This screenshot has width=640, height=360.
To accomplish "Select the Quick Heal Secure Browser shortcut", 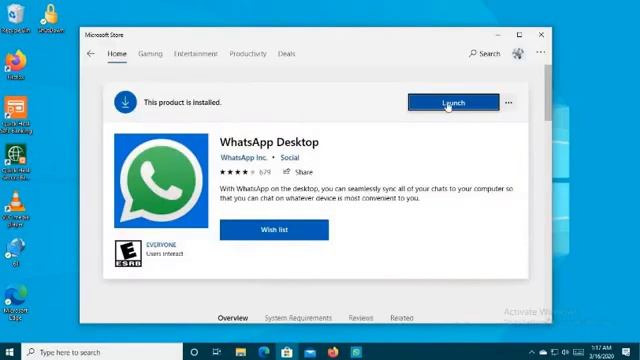I will click(16, 162).
